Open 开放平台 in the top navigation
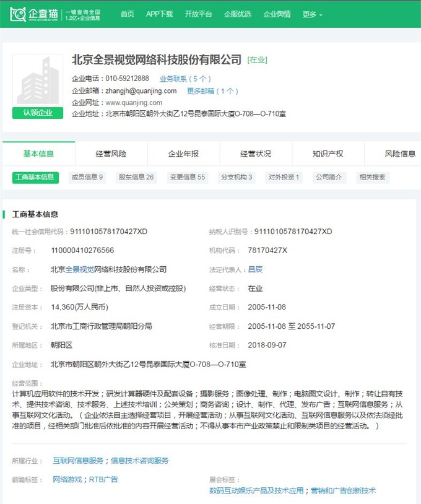Viewport: 421px width, 504px height. 198,14
